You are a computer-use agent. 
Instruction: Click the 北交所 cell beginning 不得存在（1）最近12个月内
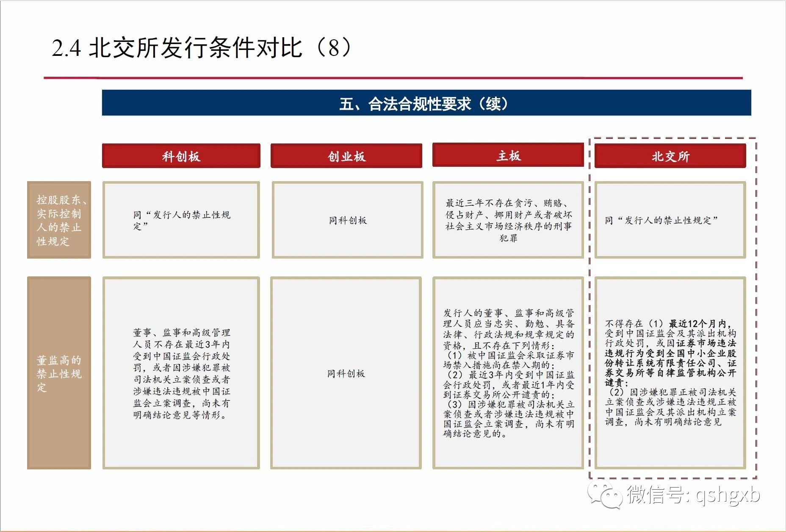click(x=670, y=373)
